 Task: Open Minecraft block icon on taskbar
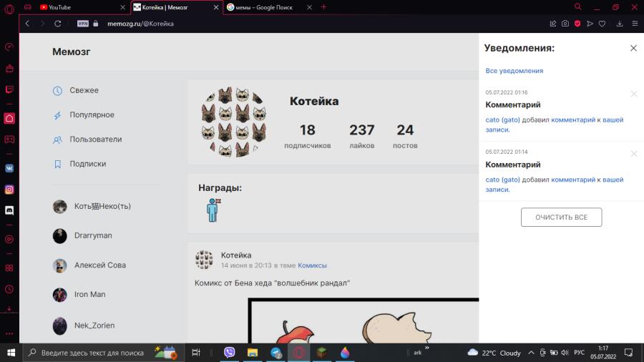(x=322, y=353)
